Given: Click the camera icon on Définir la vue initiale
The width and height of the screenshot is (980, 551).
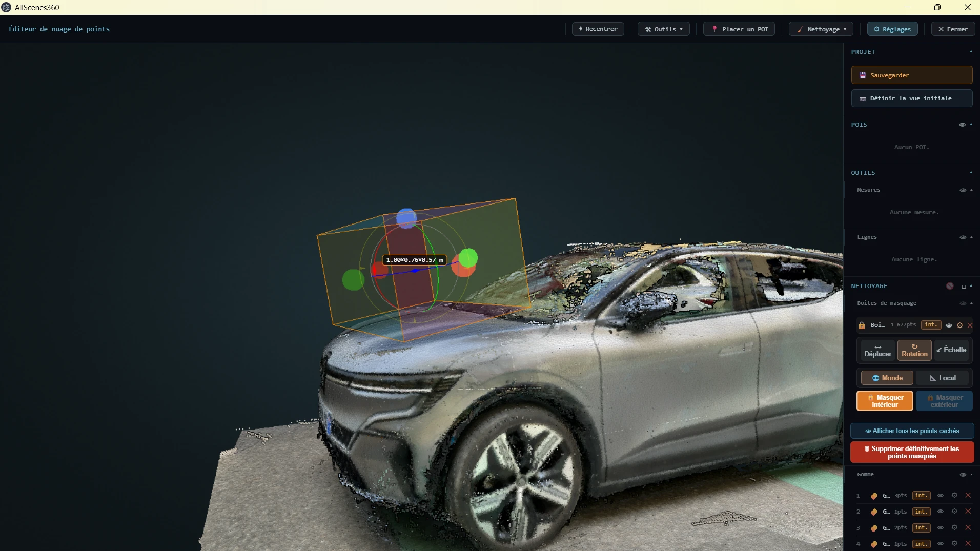Looking at the screenshot, I should tap(863, 99).
